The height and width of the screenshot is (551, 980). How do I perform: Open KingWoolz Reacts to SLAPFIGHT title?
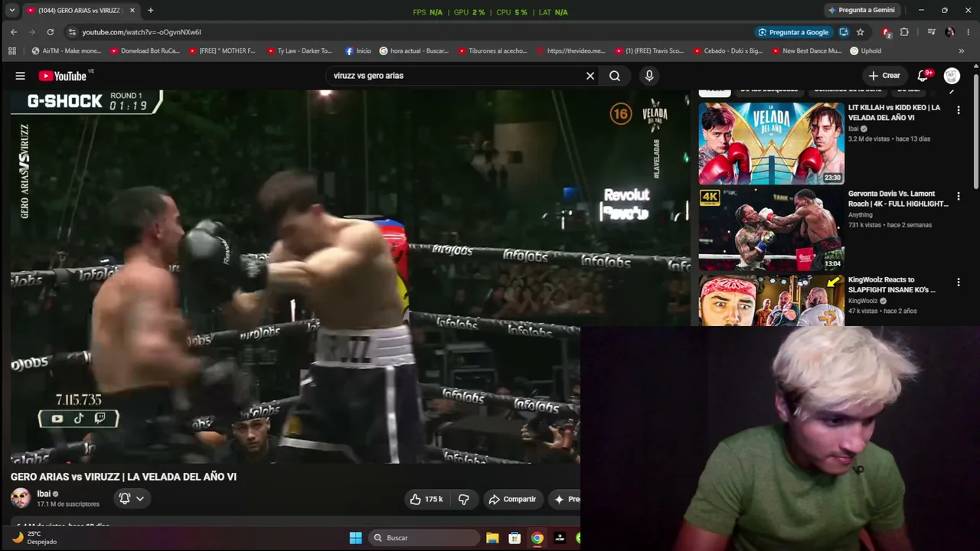[892, 285]
